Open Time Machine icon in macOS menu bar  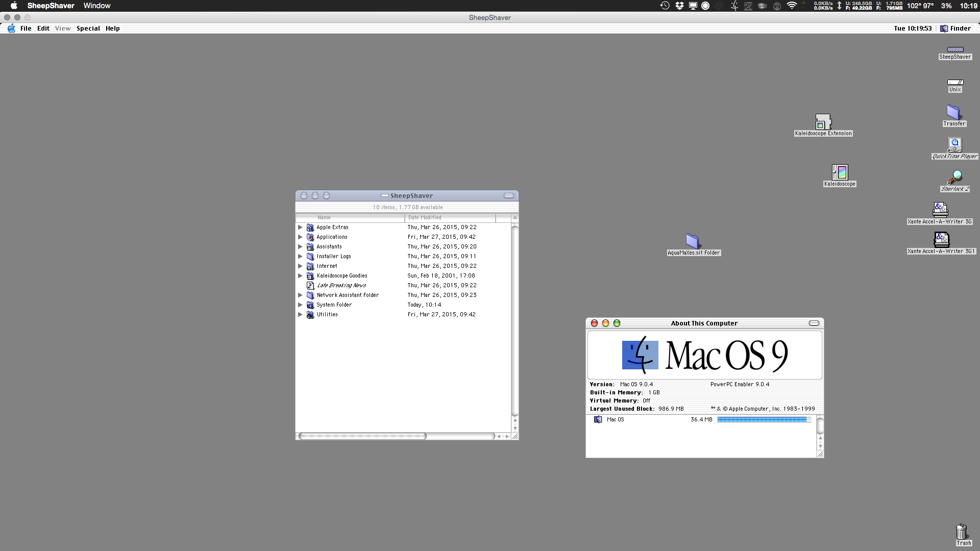pos(665,6)
